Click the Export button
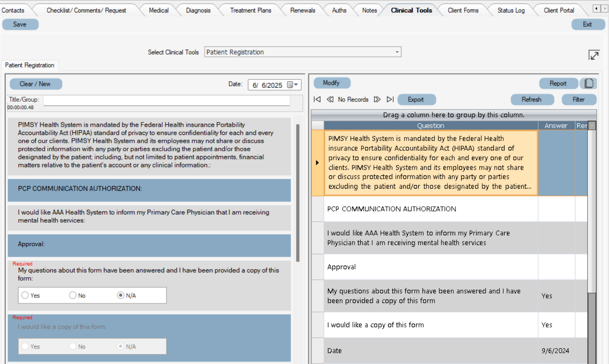 (x=416, y=99)
